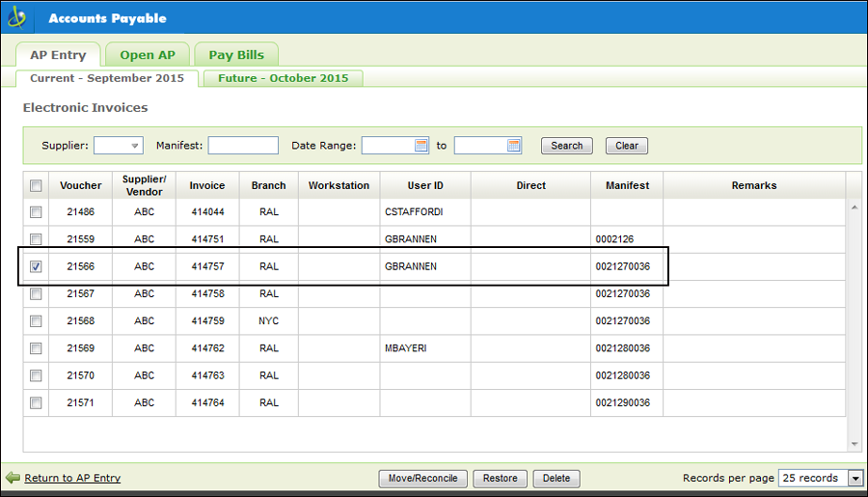
Task: Check the box for voucher 21486
Action: pyautogui.click(x=36, y=212)
